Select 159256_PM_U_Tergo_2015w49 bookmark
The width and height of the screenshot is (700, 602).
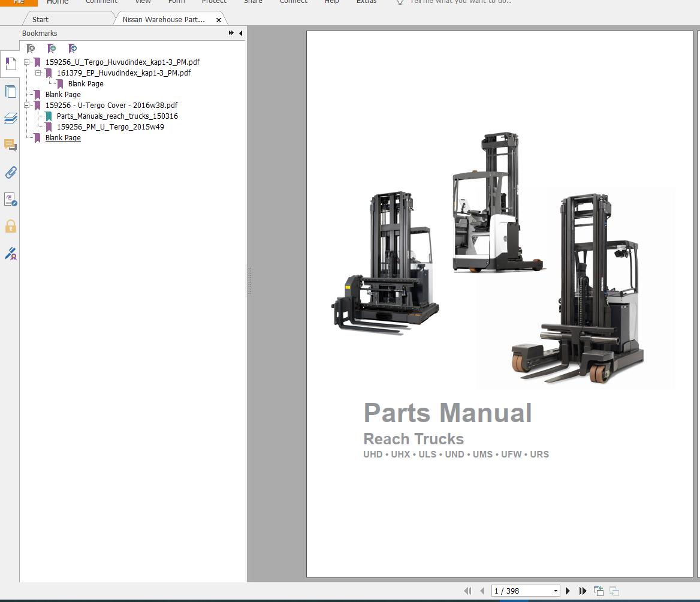110,127
